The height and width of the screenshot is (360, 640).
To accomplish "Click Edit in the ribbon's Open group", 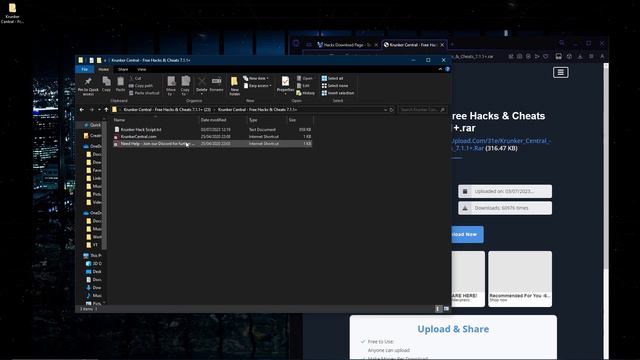I will 303,86.
